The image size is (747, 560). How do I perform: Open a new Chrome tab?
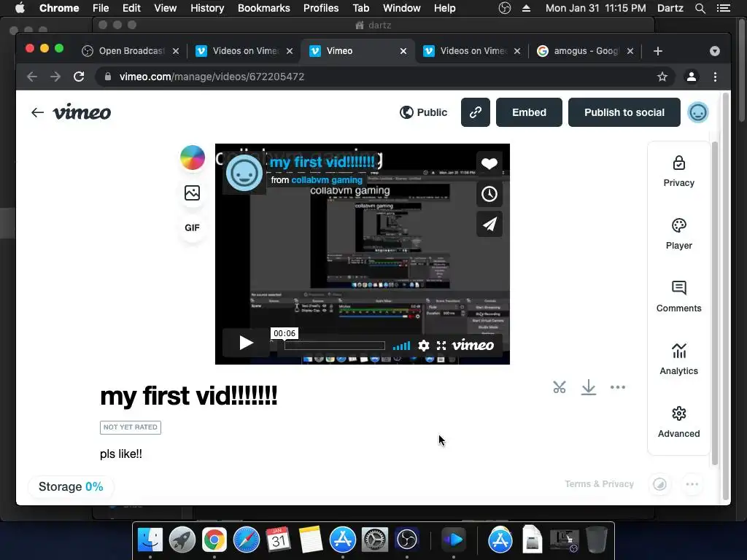(x=657, y=51)
